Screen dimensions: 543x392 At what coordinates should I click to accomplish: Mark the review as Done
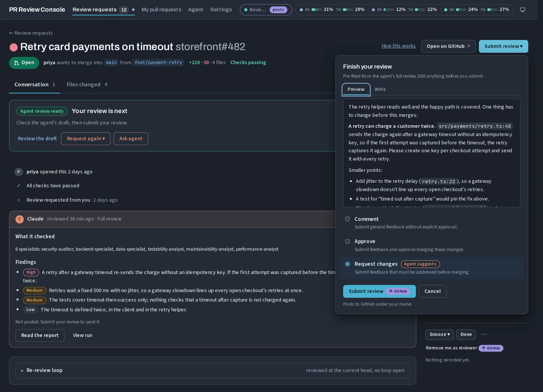466,335
